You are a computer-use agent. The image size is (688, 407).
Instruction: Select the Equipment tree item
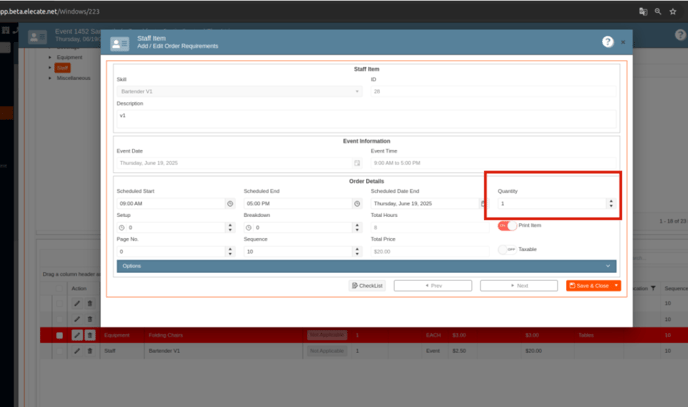click(x=70, y=57)
